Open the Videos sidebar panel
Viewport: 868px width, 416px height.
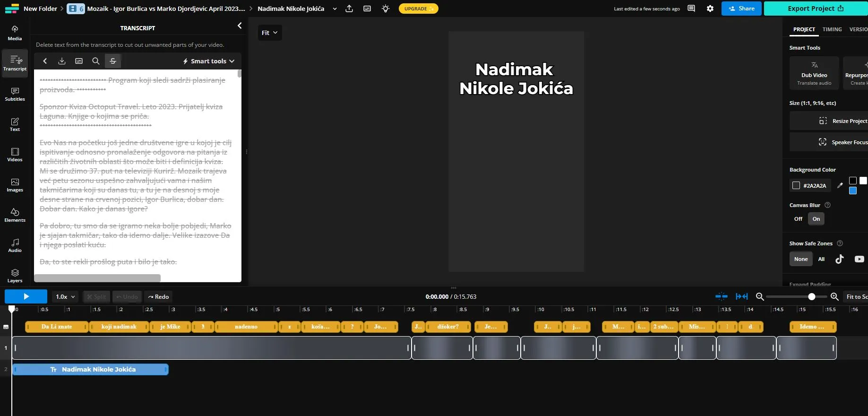pos(15,155)
